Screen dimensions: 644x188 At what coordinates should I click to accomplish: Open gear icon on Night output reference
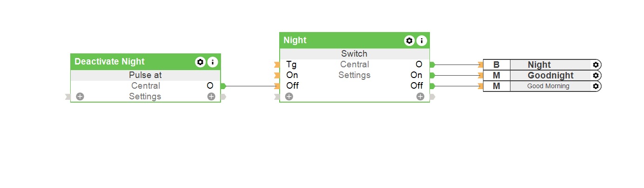[x=596, y=65]
